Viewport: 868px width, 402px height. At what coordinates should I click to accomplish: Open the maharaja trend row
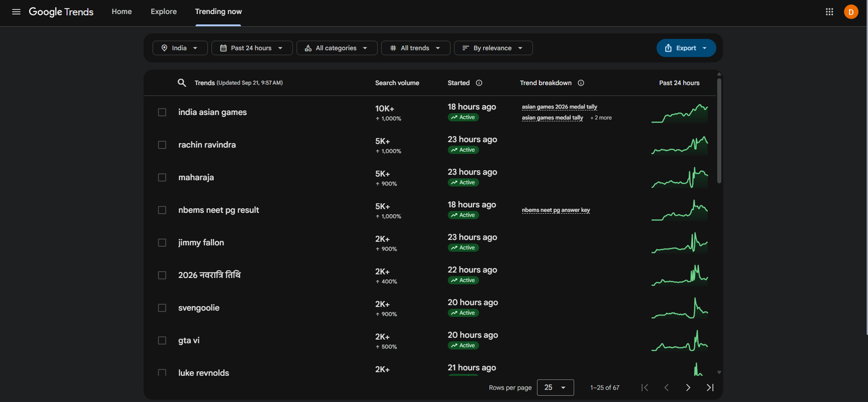[196, 177]
